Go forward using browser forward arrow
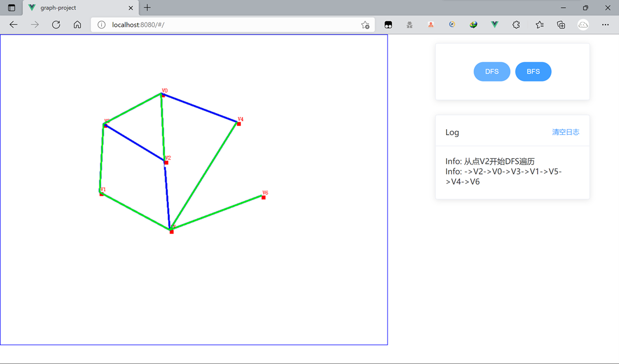 pos(35,25)
